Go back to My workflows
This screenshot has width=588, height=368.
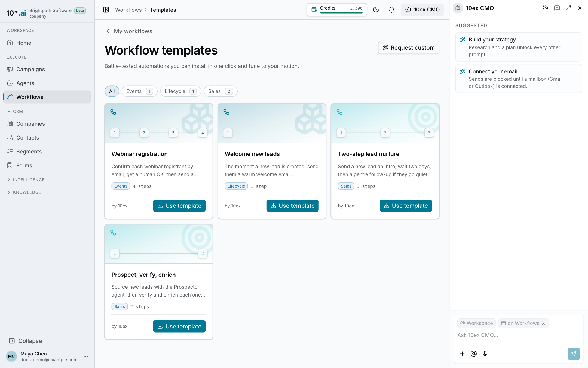(x=129, y=31)
